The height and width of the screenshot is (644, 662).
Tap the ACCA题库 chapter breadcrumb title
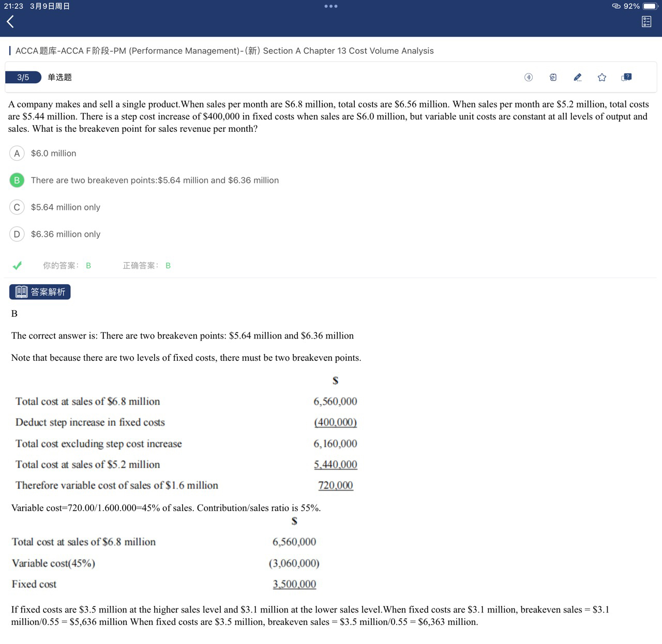point(224,51)
